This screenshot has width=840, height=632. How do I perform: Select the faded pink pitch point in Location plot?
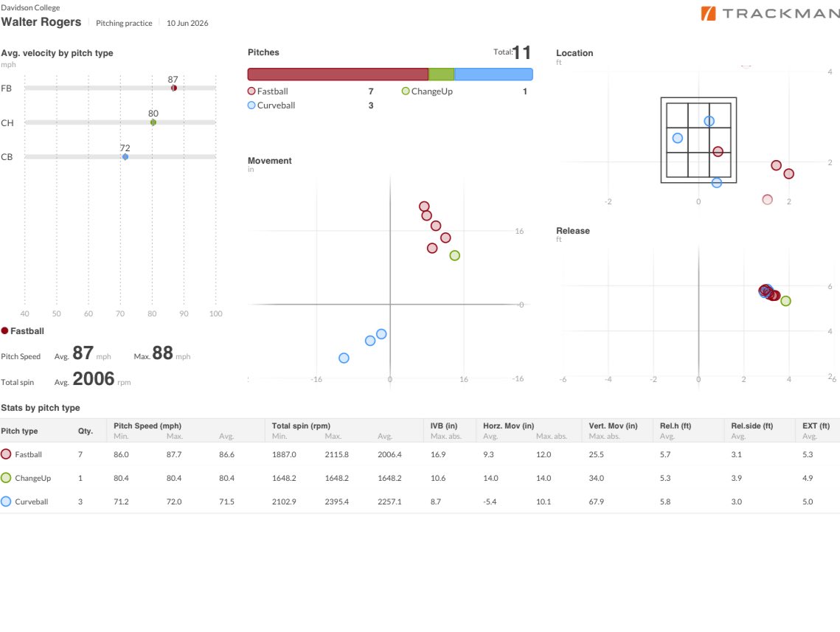pos(767,199)
